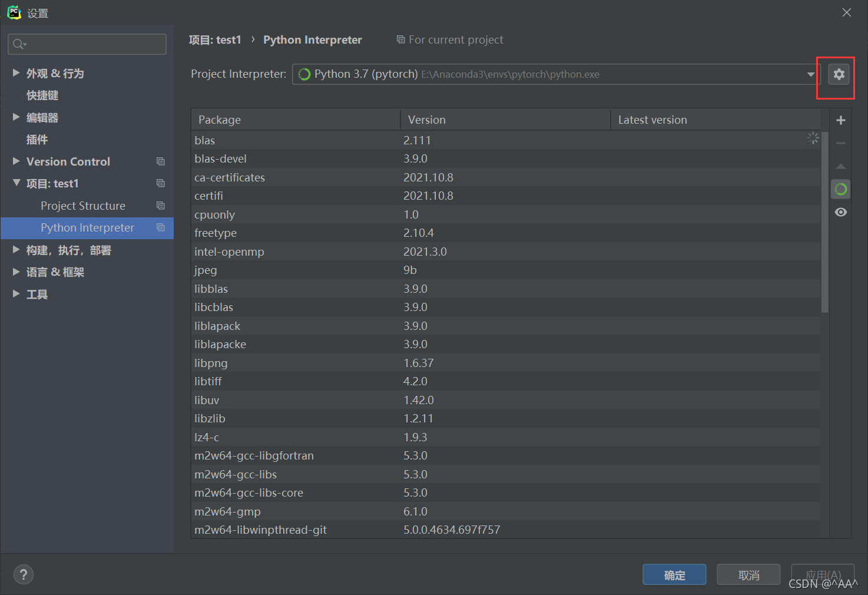Screen dimensions: 868x595
Task: Expand the Version Control section
Action: 16,161
